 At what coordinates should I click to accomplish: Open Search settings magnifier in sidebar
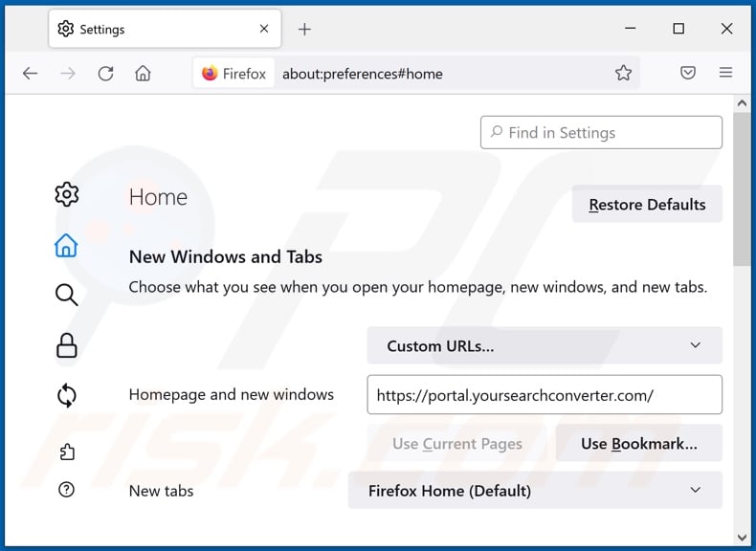point(67,295)
